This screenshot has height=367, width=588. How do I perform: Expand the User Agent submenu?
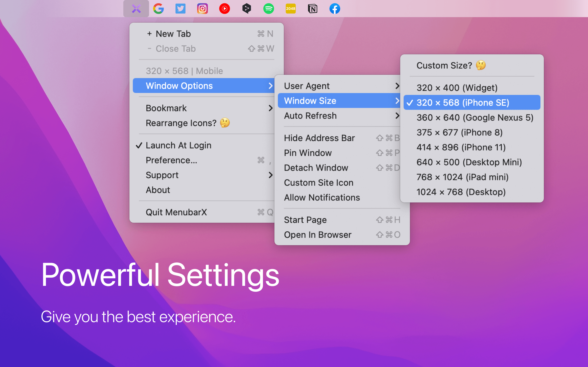point(307,86)
